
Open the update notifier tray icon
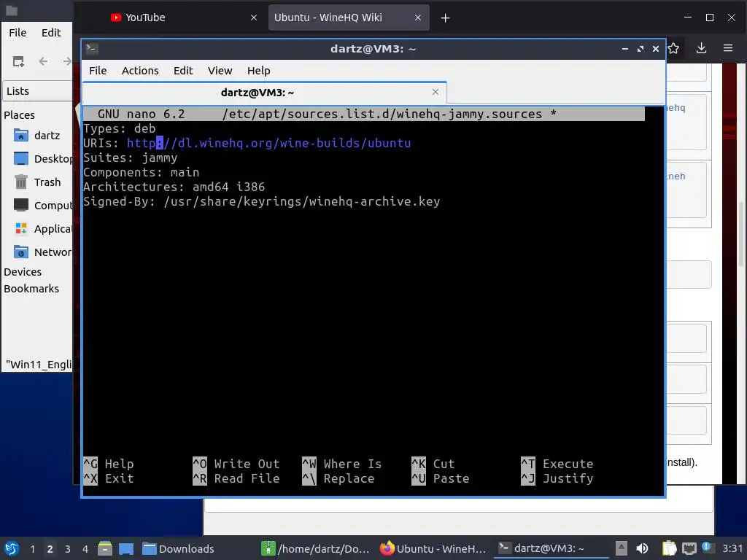[x=706, y=547]
